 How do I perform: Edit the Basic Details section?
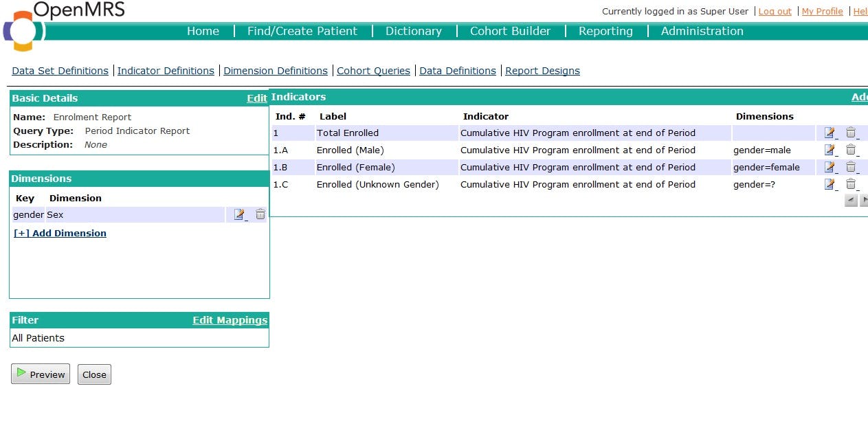[x=256, y=98]
